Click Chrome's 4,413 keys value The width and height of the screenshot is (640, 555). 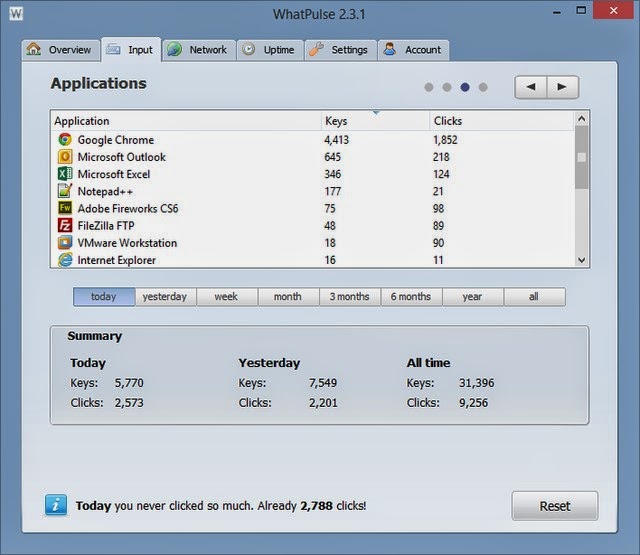pyautogui.click(x=337, y=140)
